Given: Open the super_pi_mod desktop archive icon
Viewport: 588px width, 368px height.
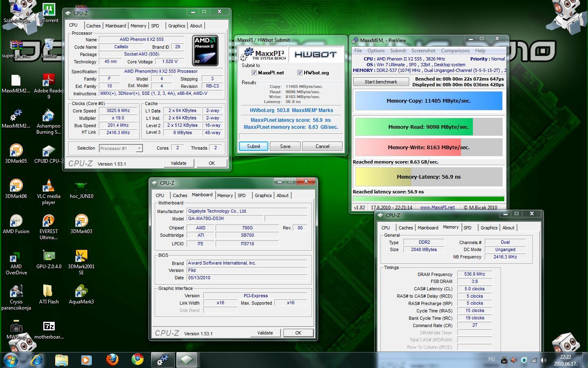Looking at the screenshot, I should coord(16,49).
